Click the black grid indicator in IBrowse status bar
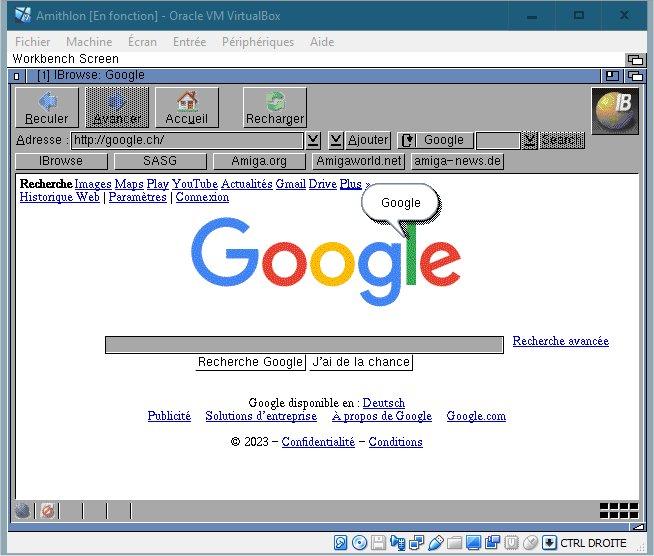654x556 pixels. click(619, 511)
